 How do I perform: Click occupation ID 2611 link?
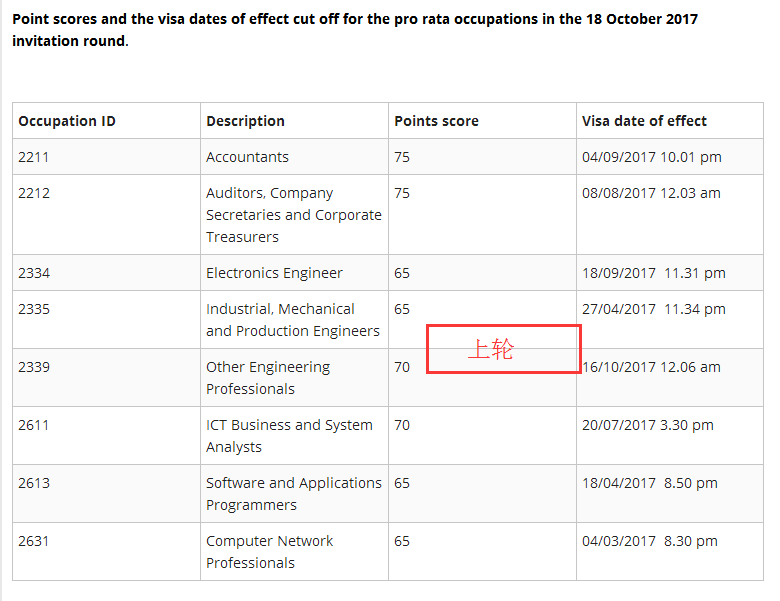(32, 425)
